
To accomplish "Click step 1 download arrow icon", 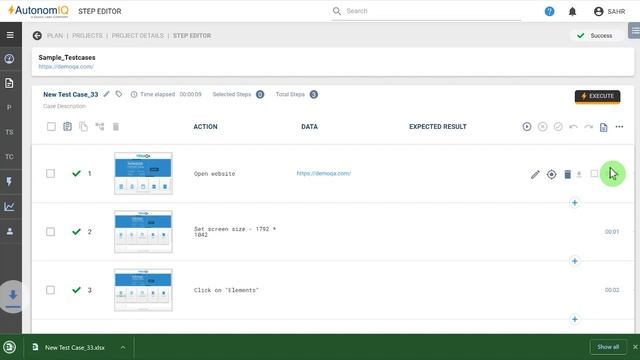I will [579, 175].
